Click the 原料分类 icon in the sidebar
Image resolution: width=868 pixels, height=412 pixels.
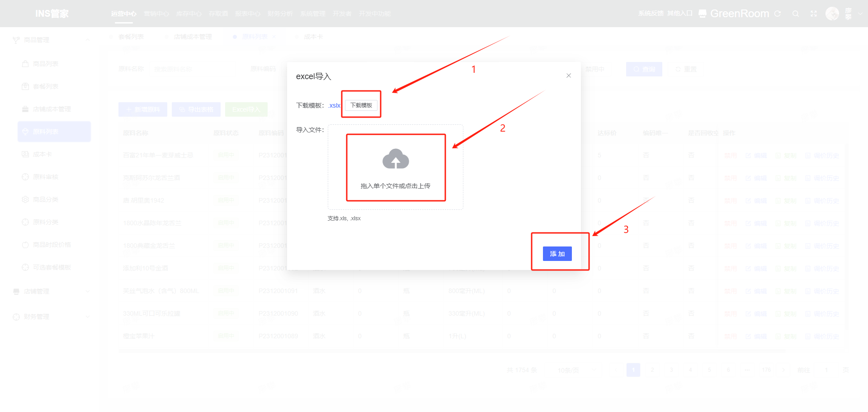[25, 222]
